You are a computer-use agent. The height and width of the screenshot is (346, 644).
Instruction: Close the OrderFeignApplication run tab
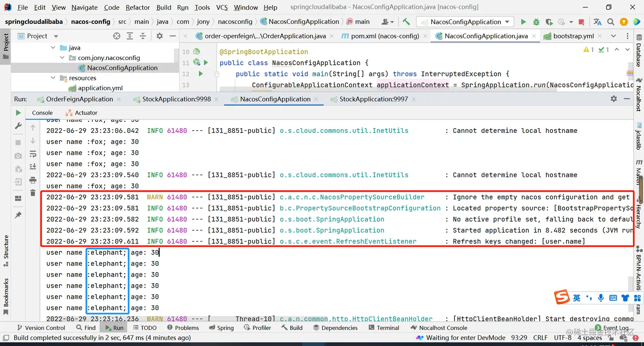(x=119, y=99)
